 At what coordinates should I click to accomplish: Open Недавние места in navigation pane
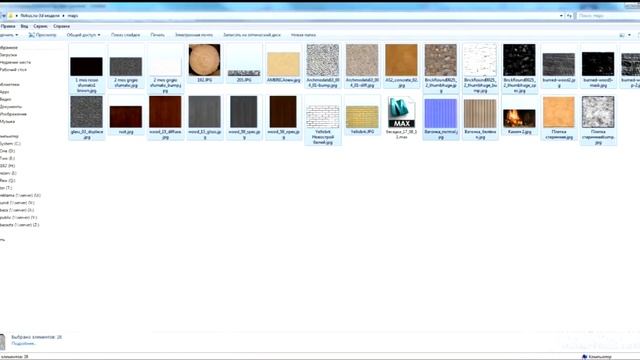(x=15, y=62)
